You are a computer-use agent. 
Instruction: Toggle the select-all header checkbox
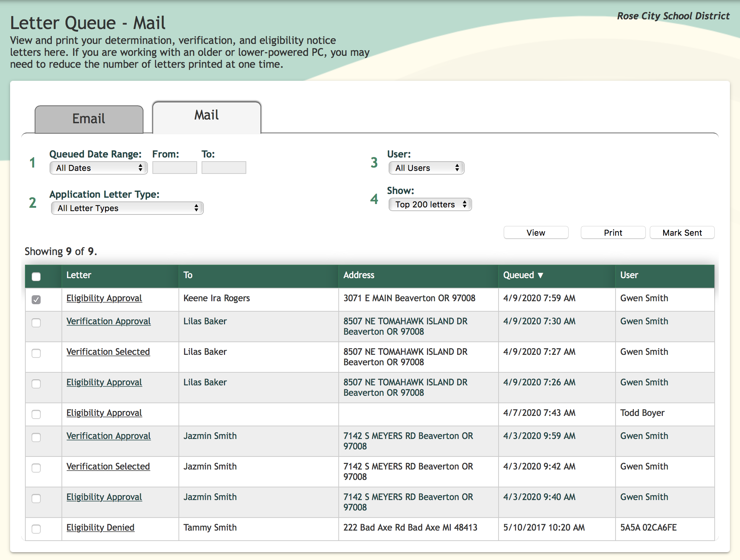click(x=36, y=276)
